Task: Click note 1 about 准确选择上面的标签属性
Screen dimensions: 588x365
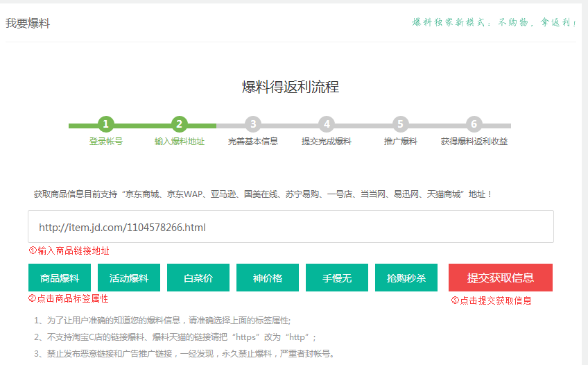Action: tap(162, 321)
